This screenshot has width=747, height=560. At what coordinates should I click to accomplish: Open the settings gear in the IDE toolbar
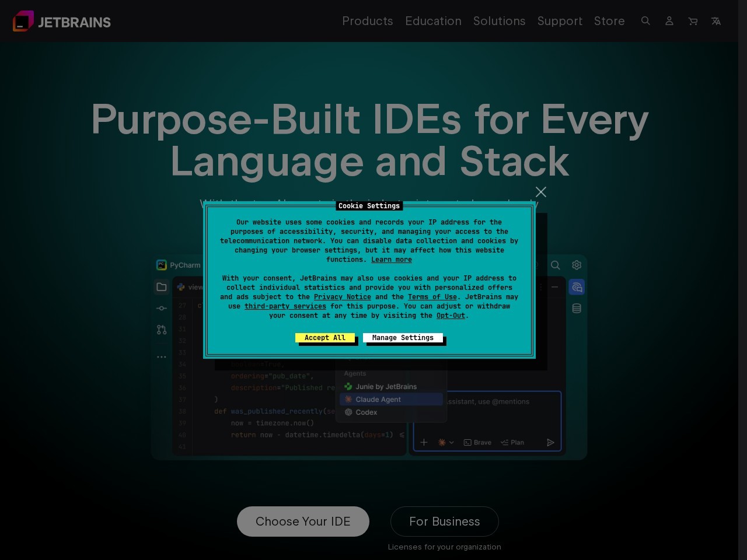point(576,265)
